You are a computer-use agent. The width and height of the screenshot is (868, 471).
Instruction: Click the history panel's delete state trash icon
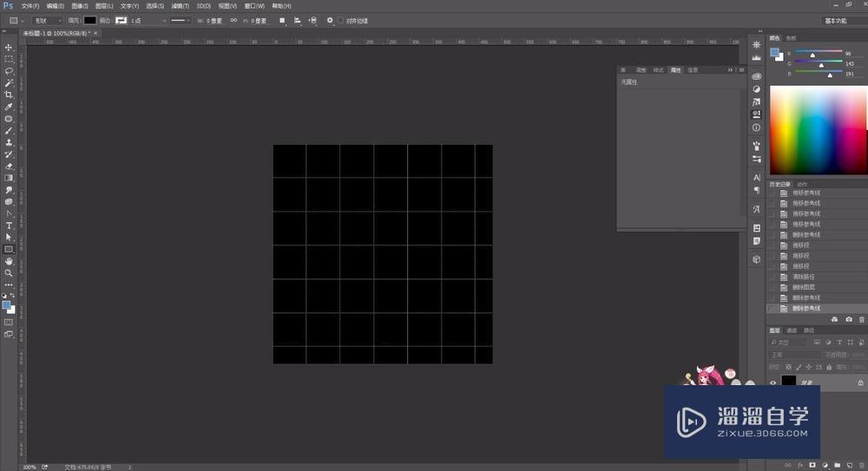point(861,320)
